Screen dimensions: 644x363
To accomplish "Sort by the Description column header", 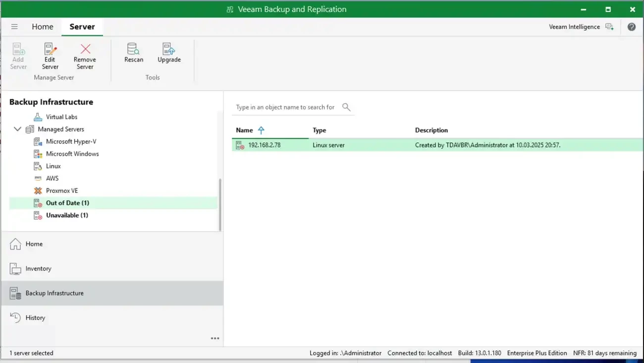I will click(x=431, y=130).
